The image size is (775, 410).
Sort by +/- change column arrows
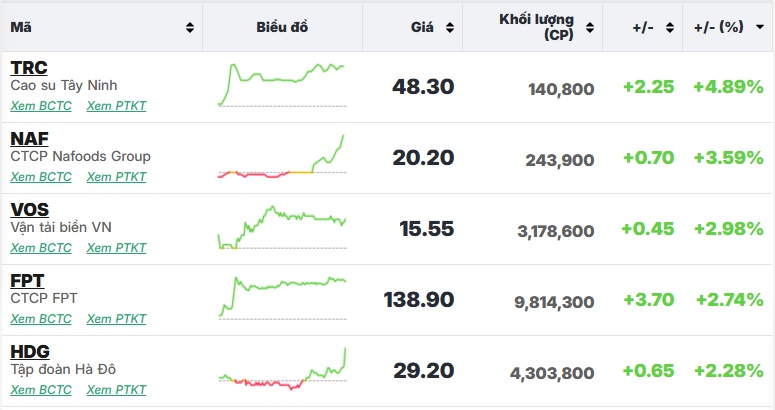point(670,28)
